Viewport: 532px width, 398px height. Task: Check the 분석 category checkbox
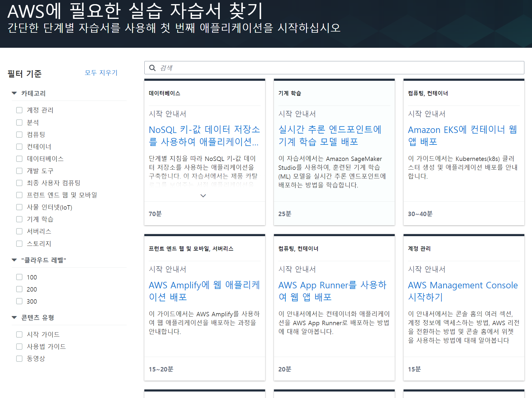(19, 122)
